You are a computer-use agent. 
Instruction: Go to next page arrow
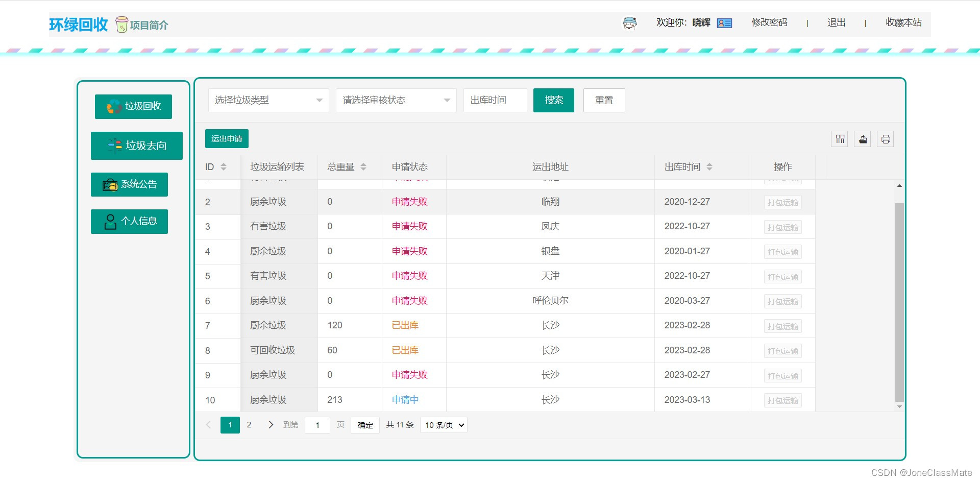[271, 425]
